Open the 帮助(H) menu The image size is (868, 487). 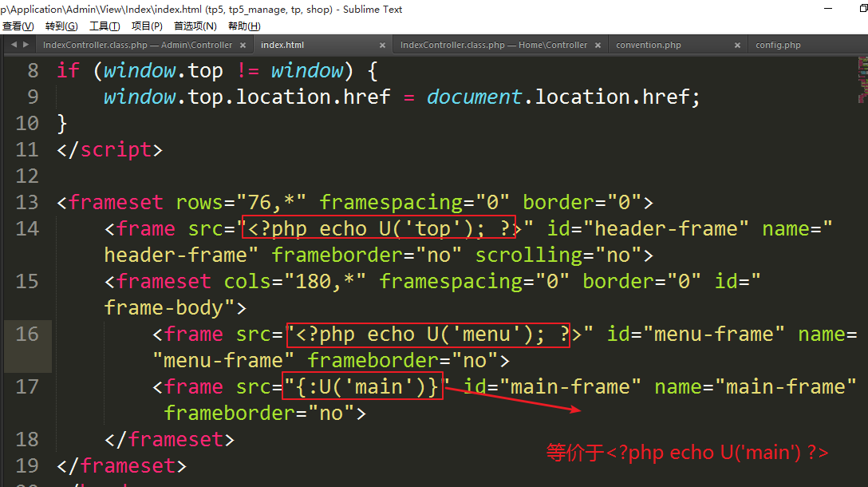pyautogui.click(x=244, y=26)
